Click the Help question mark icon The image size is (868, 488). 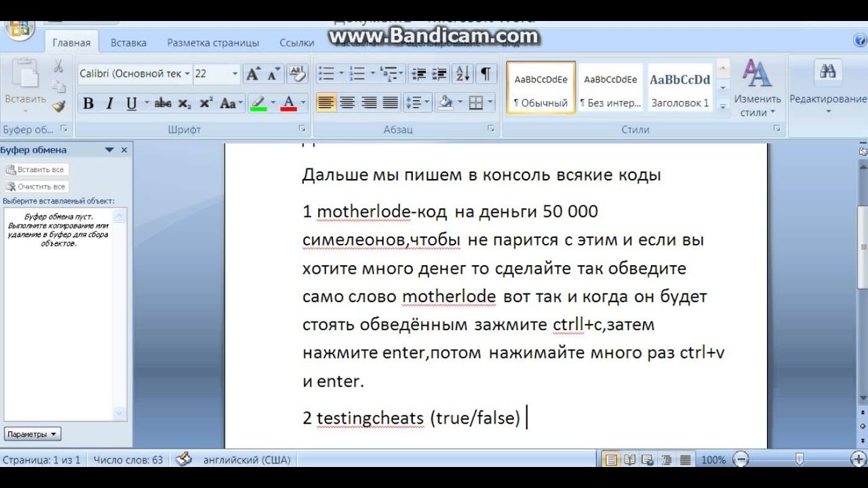[860, 41]
